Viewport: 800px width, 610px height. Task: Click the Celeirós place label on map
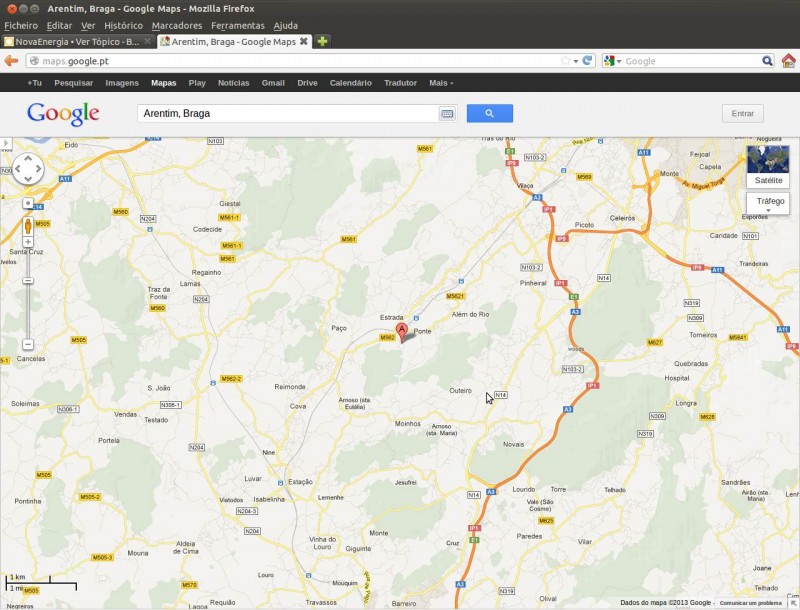622,218
